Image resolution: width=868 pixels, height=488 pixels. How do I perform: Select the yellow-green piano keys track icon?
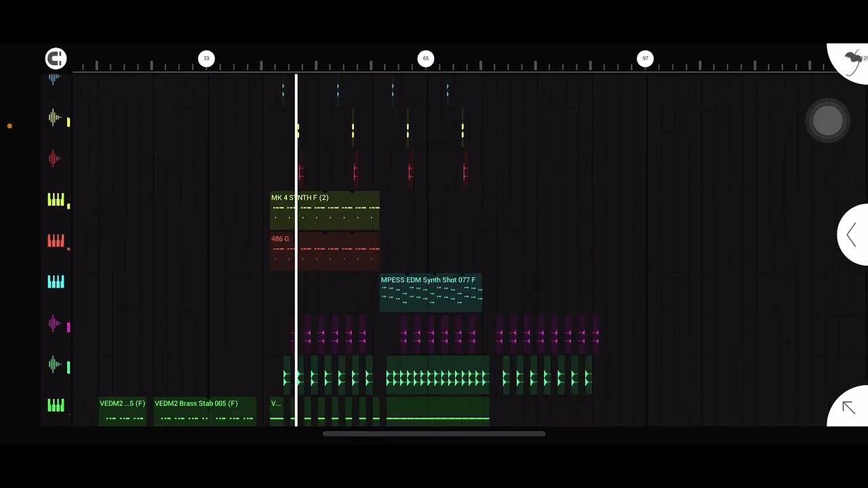coord(56,199)
